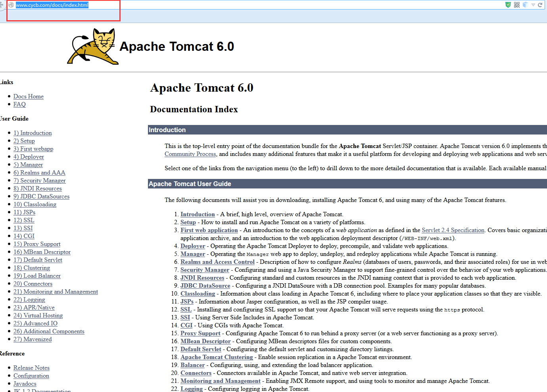Open sidebar link 25) Advanced IO
The height and width of the screenshot is (392, 547).
click(x=35, y=323)
